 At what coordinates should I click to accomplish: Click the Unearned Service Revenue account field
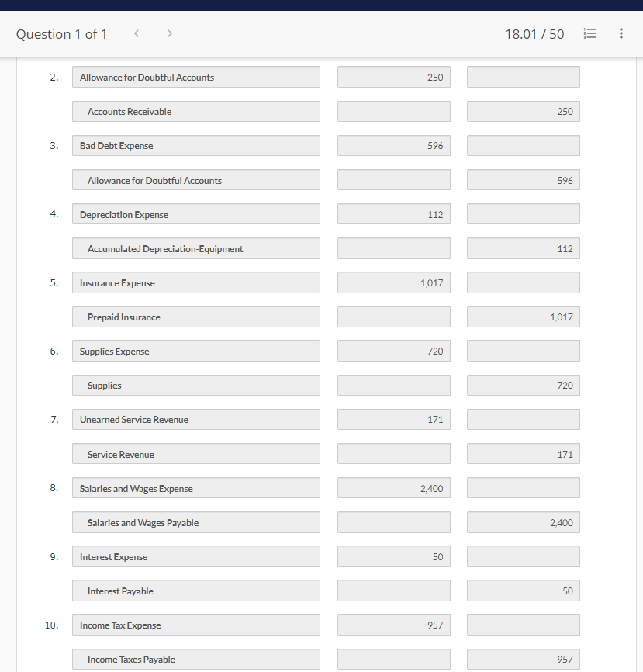click(195, 419)
